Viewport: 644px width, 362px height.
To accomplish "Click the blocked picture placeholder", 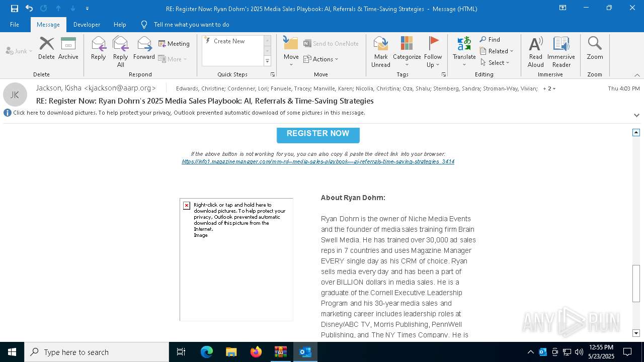I will click(x=236, y=259).
